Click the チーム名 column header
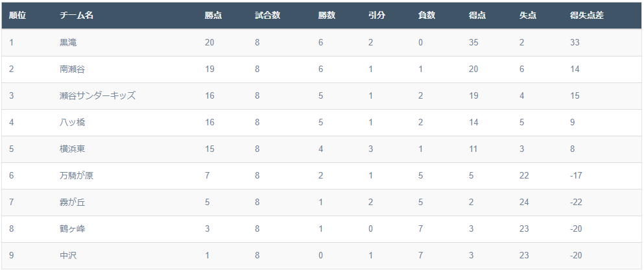644x272 pixels. (77, 16)
